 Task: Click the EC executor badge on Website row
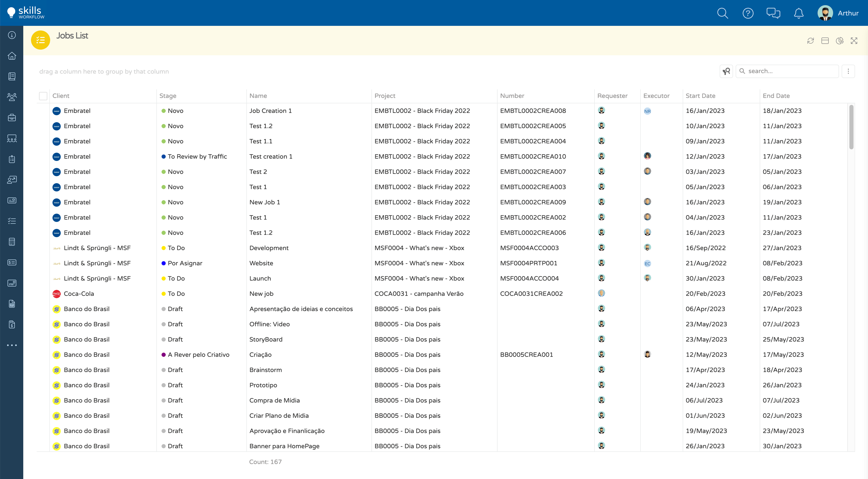(647, 264)
